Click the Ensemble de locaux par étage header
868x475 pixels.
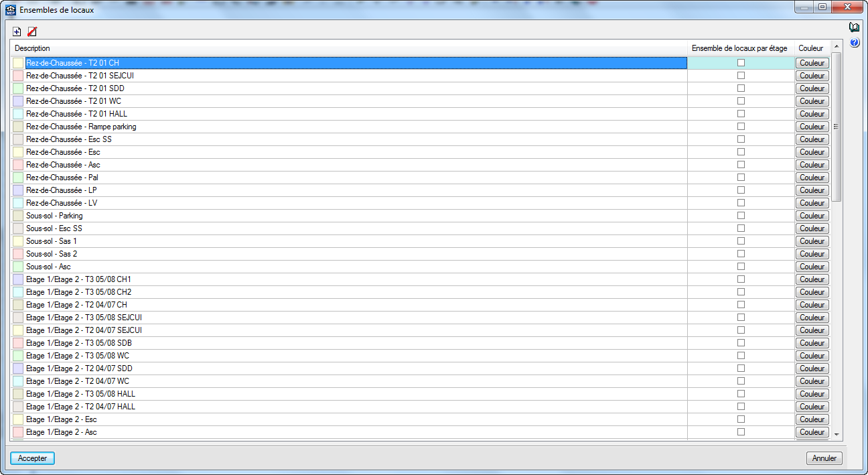pos(739,48)
